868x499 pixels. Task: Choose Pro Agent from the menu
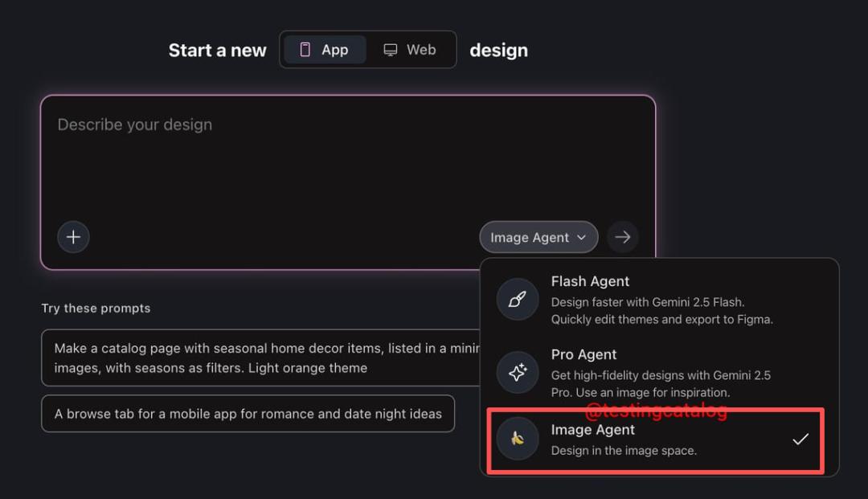(583, 354)
